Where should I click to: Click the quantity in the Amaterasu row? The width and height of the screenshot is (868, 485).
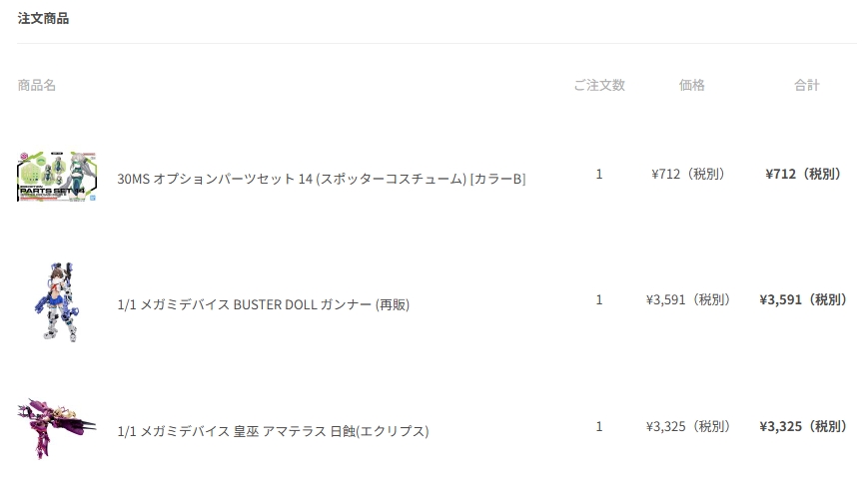(599, 426)
